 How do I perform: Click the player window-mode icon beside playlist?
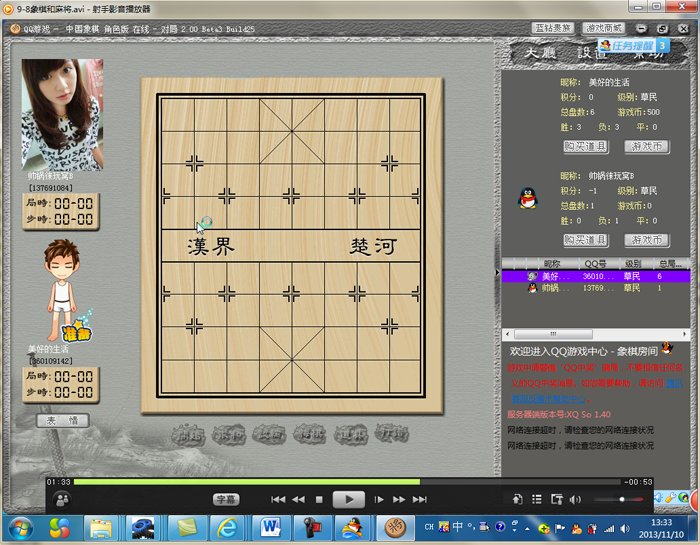(557, 499)
